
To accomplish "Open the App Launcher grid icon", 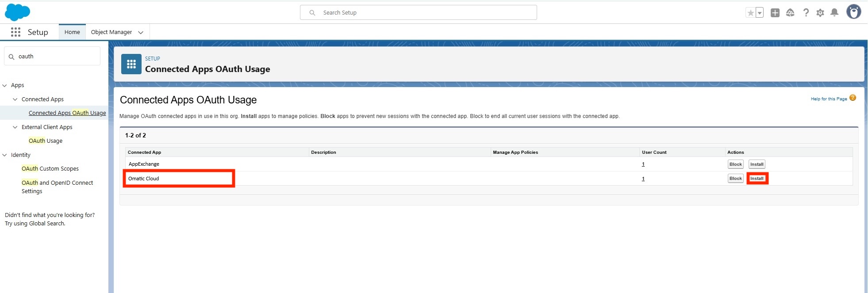I will [15, 32].
